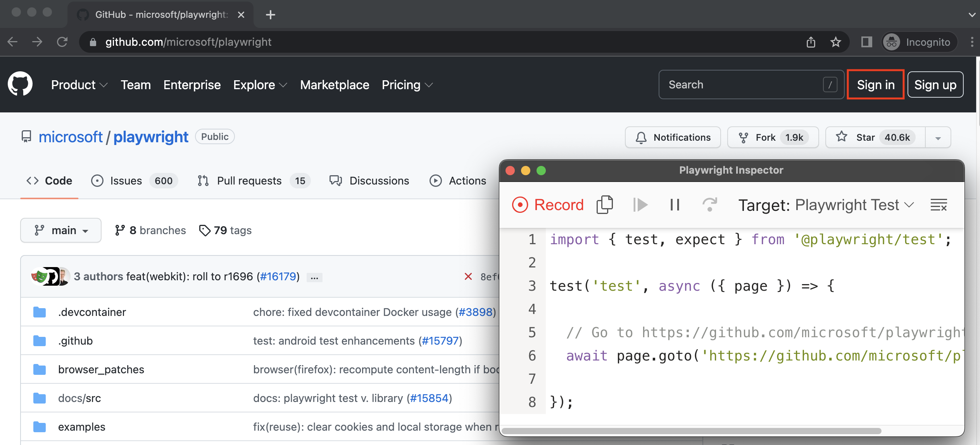This screenshot has width=980, height=445.
Task: Open the .github folder
Action: point(75,341)
